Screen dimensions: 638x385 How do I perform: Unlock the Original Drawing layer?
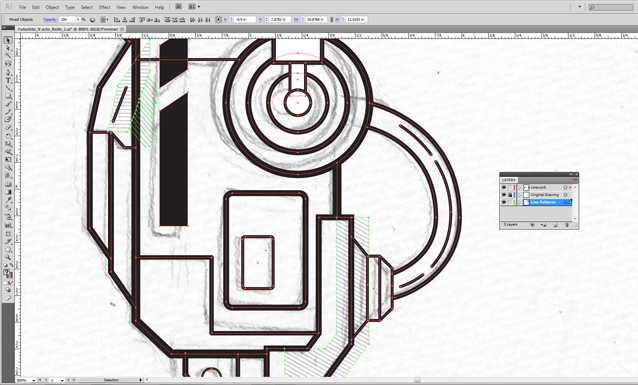coord(510,195)
